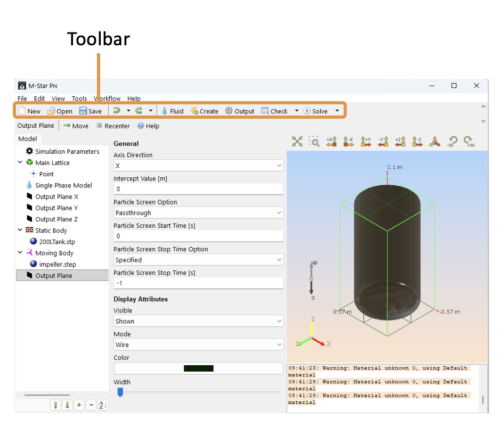The height and width of the screenshot is (428, 504).
Task: Activate the zoom-to-region magnifier icon
Action: coord(314,141)
